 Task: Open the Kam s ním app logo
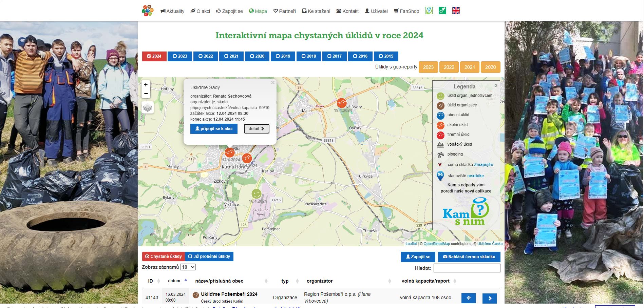[x=466, y=212]
